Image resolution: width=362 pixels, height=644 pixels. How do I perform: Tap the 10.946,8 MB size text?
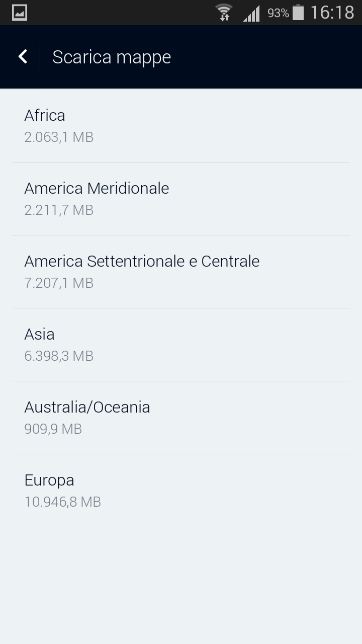62,502
